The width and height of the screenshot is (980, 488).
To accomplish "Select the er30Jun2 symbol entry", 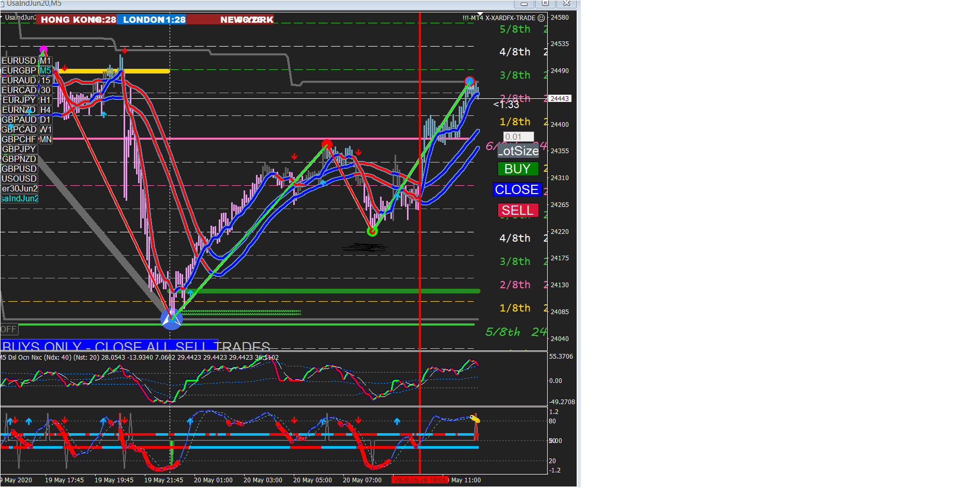I will tap(19, 188).
